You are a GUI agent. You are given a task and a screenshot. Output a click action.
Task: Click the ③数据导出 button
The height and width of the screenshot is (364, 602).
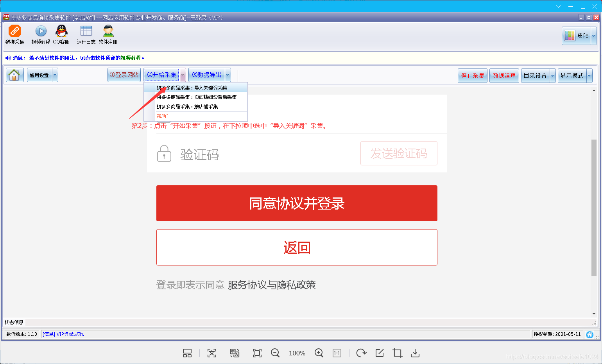206,75
